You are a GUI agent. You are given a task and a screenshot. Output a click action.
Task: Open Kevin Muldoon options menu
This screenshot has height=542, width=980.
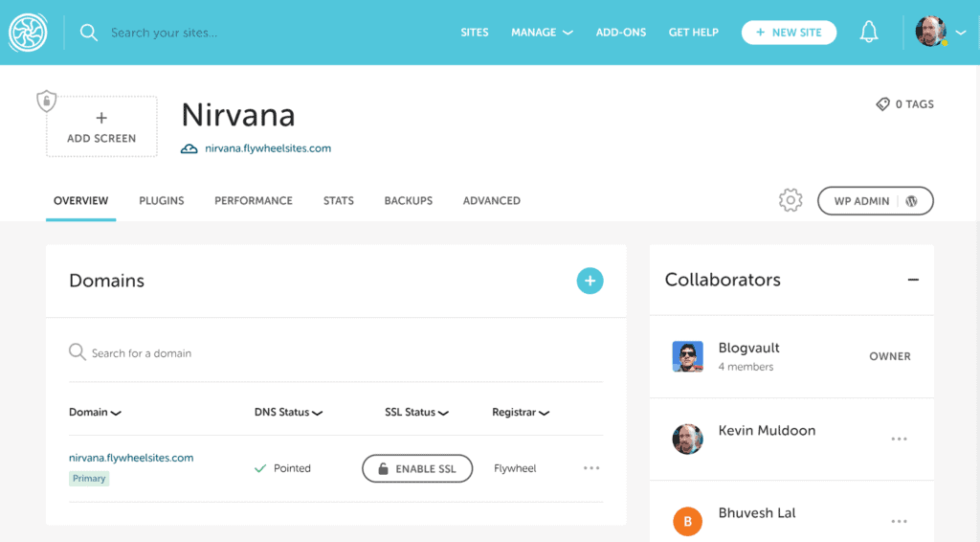point(899,439)
